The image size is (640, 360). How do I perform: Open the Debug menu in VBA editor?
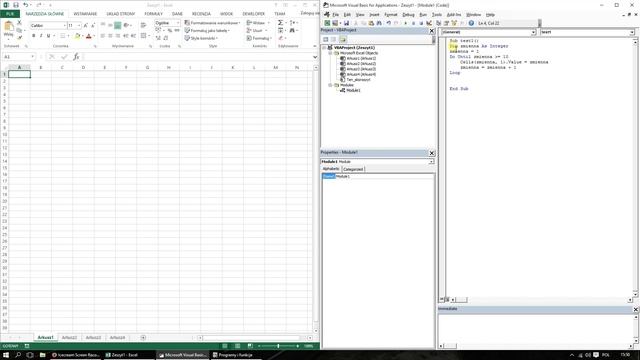pyautogui.click(x=408, y=15)
